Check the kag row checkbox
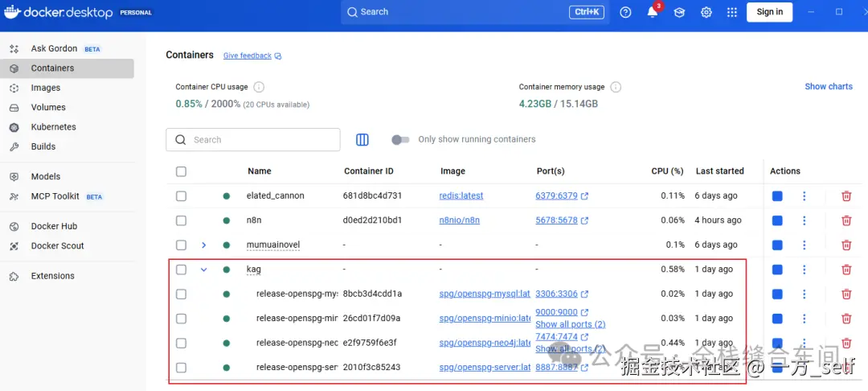This screenshot has height=391, width=868. pyautogui.click(x=181, y=270)
